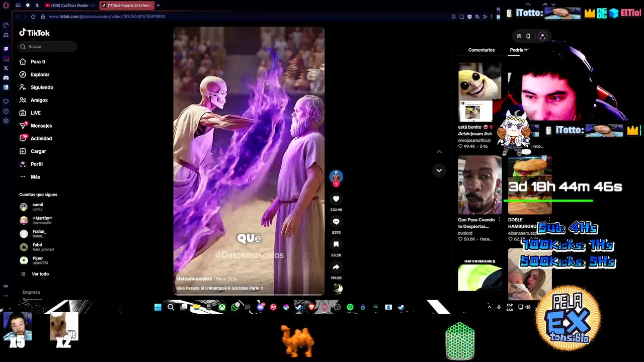This screenshot has width=644, height=362.
Task: Open datosmusculos profile avatar beside video
Action: (x=336, y=176)
